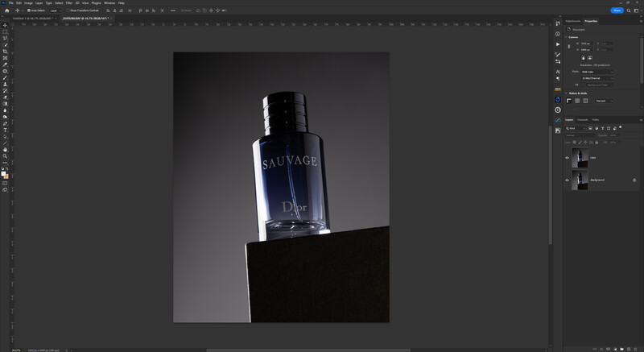Open the Window menu
The width and height of the screenshot is (644, 352).
109,3
